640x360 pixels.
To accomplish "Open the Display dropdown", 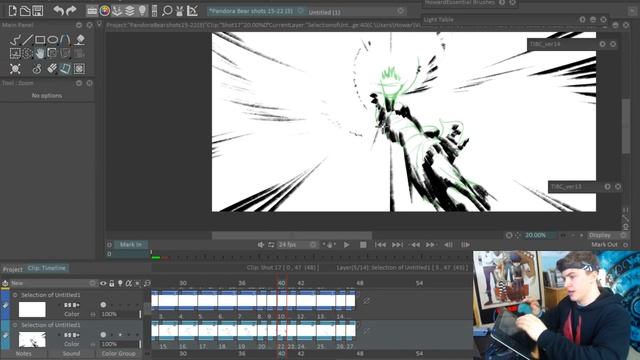I will pos(607,235).
